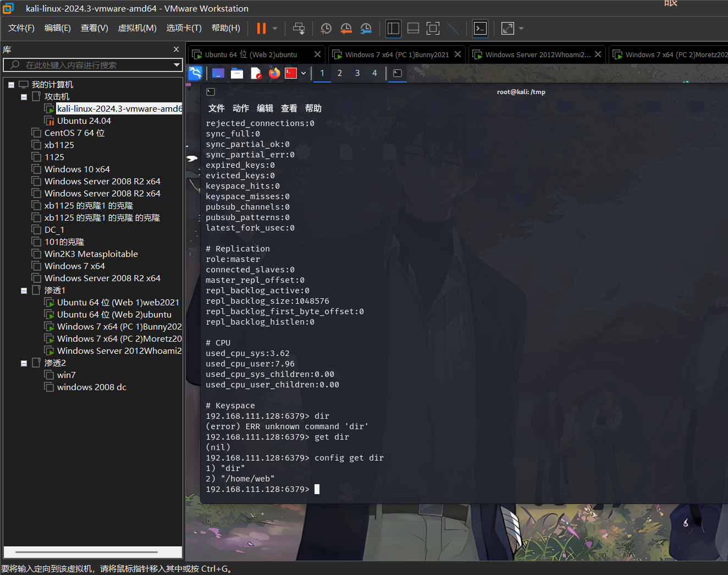728x575 pixels.
Task: Click the library panel horizontal scrollbar
Action: (86, 552)
